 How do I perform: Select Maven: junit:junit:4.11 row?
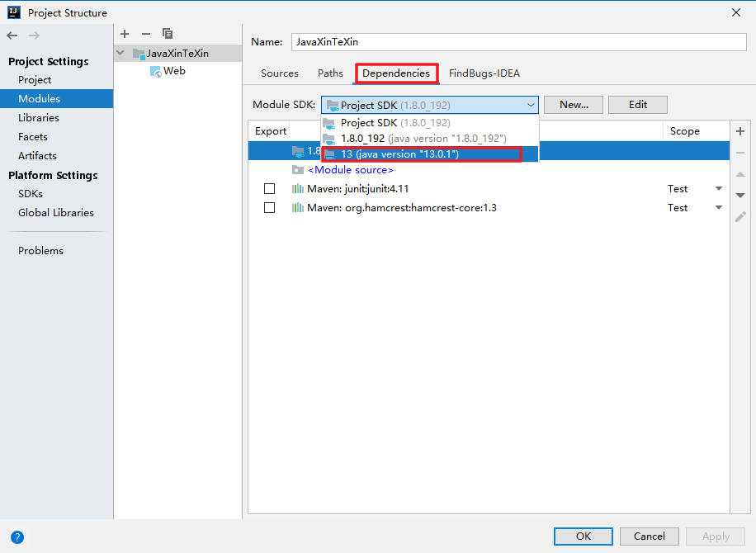tap(489, 188)
